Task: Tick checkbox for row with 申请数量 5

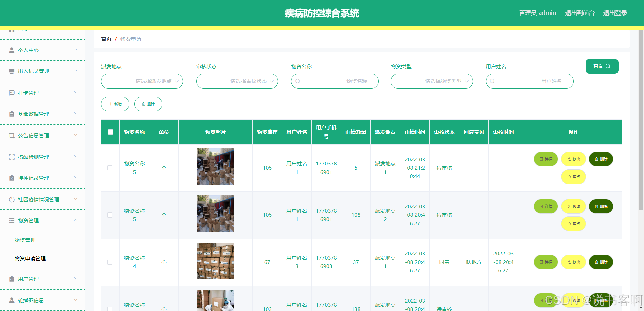Action: [x=110, y=168]
